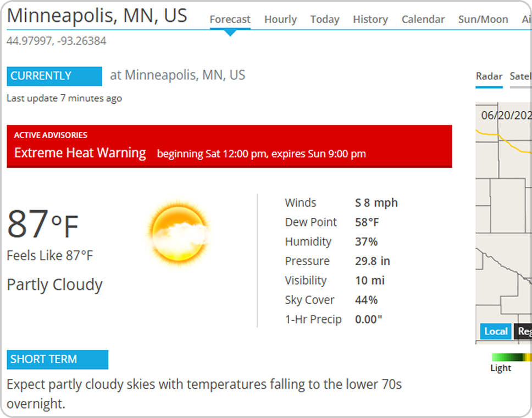Click the Active Advisories heading
The height and width of the screenshot is (418, 532).
51,135
